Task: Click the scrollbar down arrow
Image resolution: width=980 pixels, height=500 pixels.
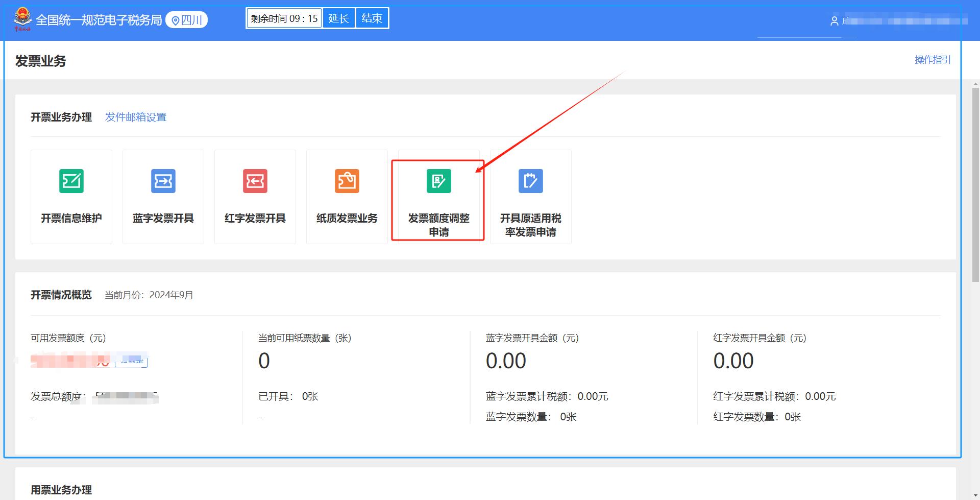Action: [x=975, y=495]
